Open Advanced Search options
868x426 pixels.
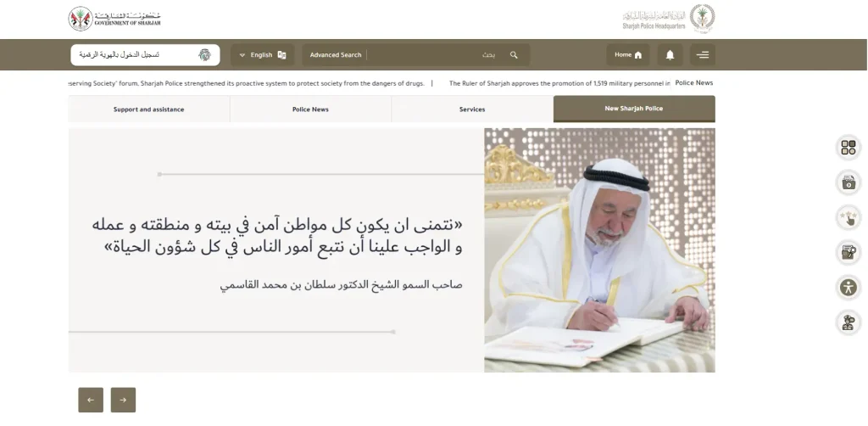[x=336, y=55]
